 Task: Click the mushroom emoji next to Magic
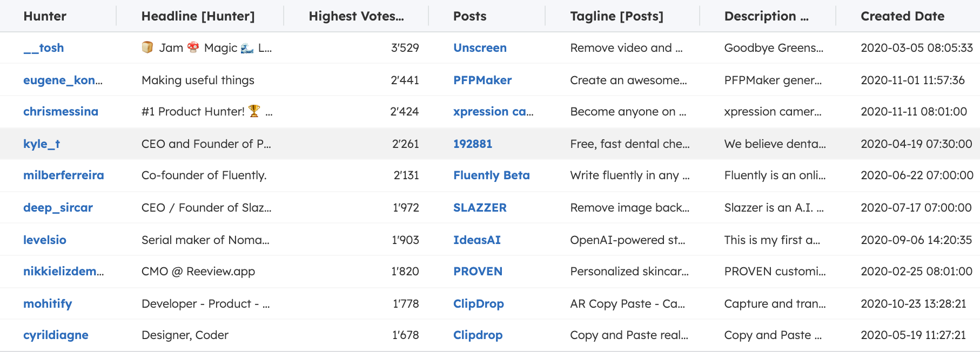tap(193, 48)
